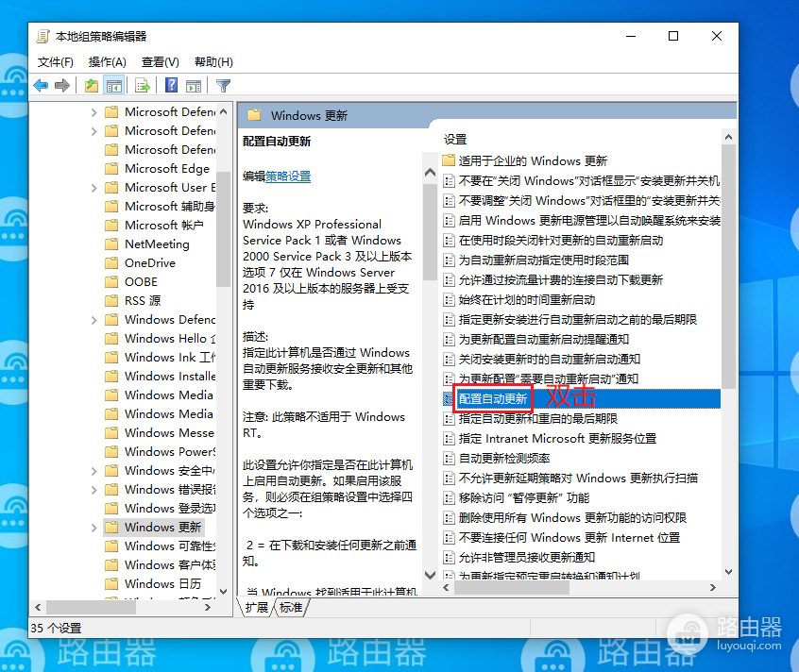Select 不允许更新延期策略对 Windows 更新执行扫描
The height and width of the screenshot is (672, 799).
[578, 478]
